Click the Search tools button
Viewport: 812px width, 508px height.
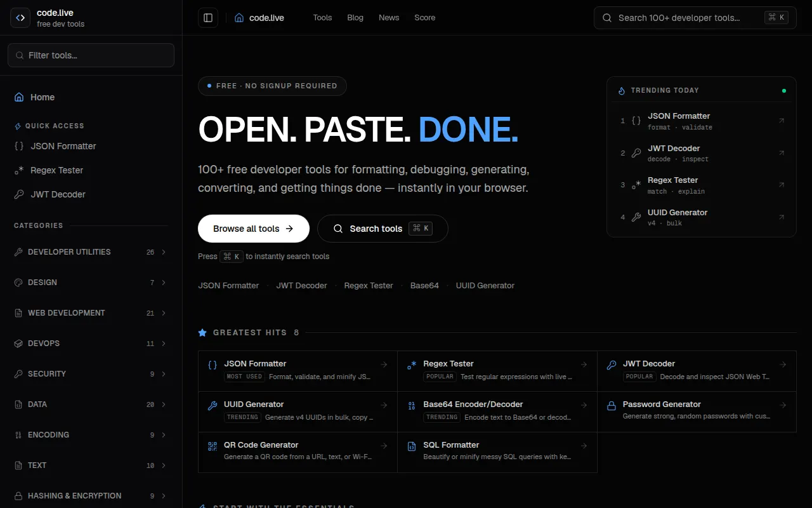tap(383, 229)
